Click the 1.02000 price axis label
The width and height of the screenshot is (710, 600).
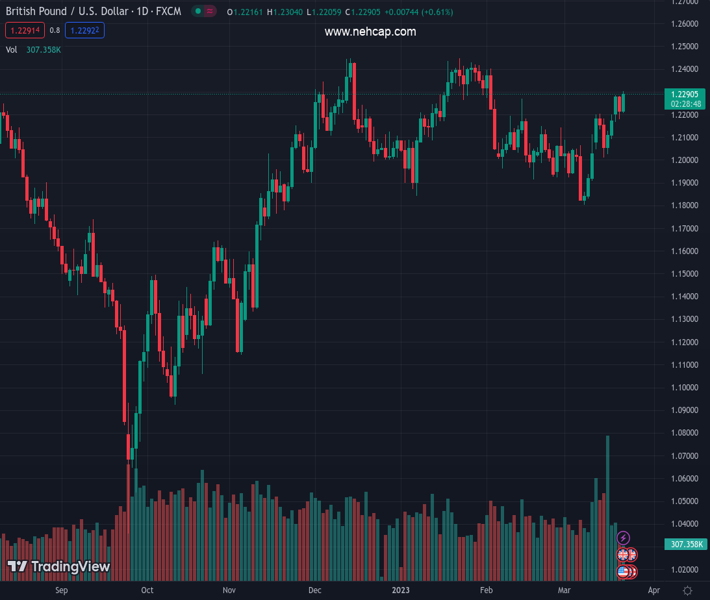[x=685, y=570]
